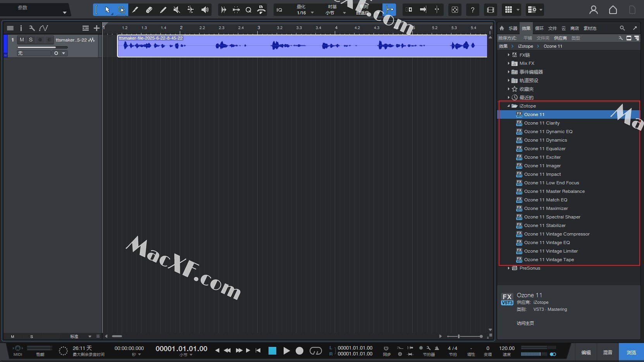
Task: Switch to 商店 shop tab
Action: (x=575, y=28)
